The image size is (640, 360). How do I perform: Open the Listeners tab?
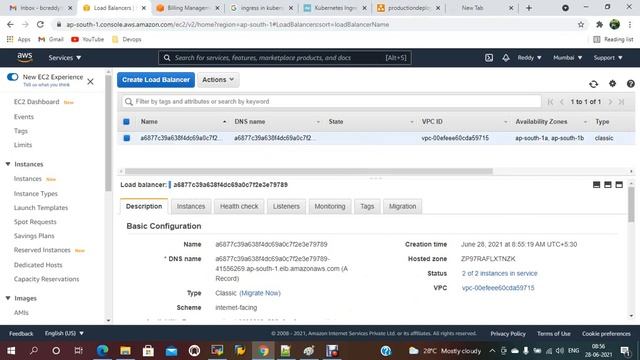click(286, 206)
